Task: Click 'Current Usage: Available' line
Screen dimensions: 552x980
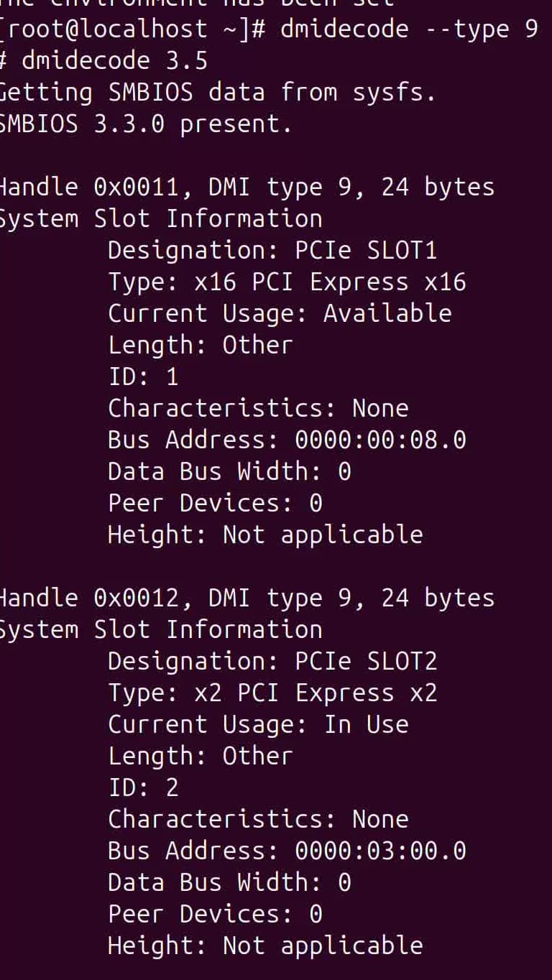Action: tap(280, 314)
